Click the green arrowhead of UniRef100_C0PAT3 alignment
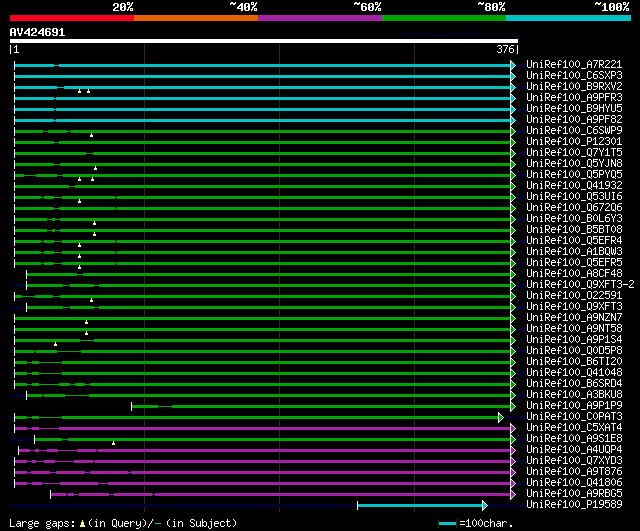 pyautogui.click(x=501, y=418)
